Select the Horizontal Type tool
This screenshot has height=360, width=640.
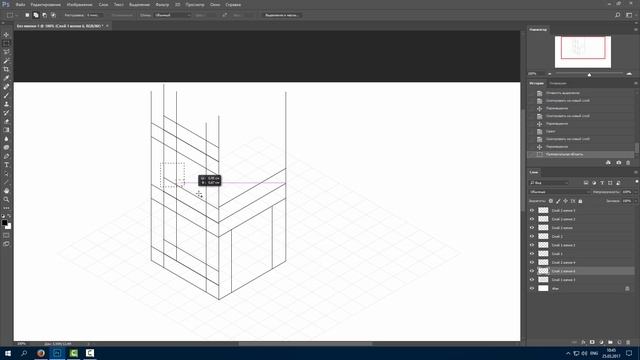click(x=6, y=165)
